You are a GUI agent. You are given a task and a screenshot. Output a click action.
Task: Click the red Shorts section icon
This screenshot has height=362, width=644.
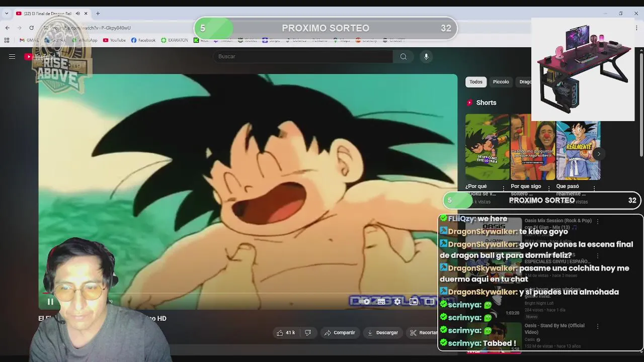pos(469,103)
